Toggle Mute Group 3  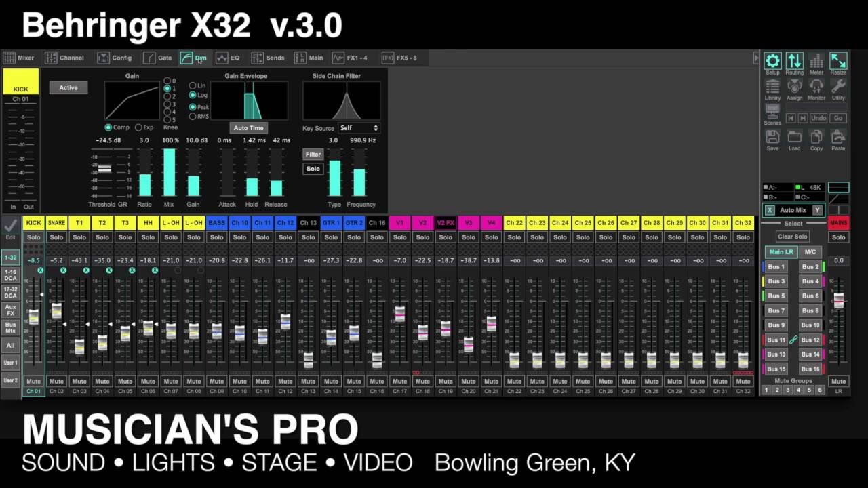pos(787,390)
